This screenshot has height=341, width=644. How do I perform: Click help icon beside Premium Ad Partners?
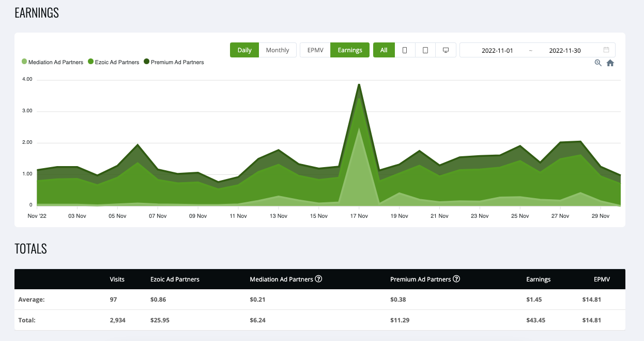(x=456, y=279)
